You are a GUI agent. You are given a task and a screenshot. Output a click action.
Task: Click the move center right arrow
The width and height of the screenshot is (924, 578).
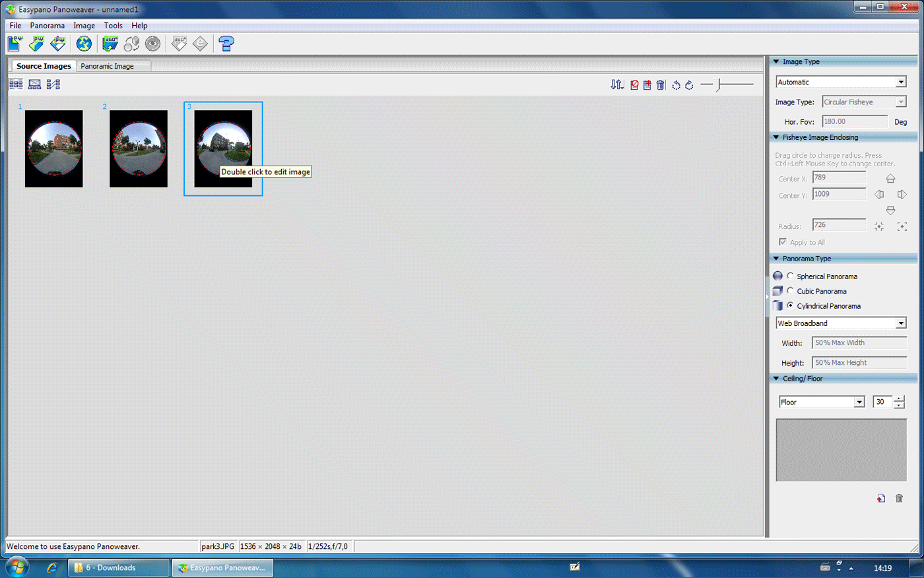point(902,194)
